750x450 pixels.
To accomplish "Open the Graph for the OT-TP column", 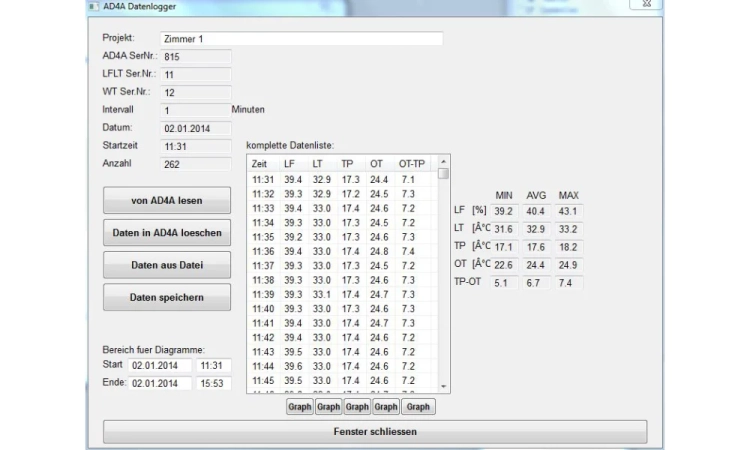I will point(418,407).
